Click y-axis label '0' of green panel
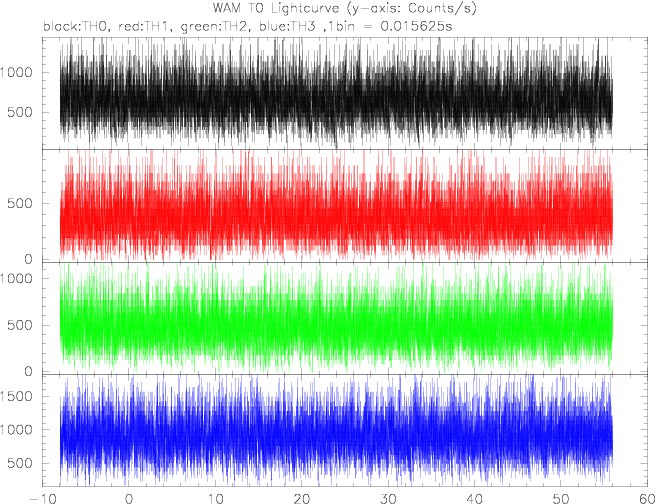 point(28,371)
